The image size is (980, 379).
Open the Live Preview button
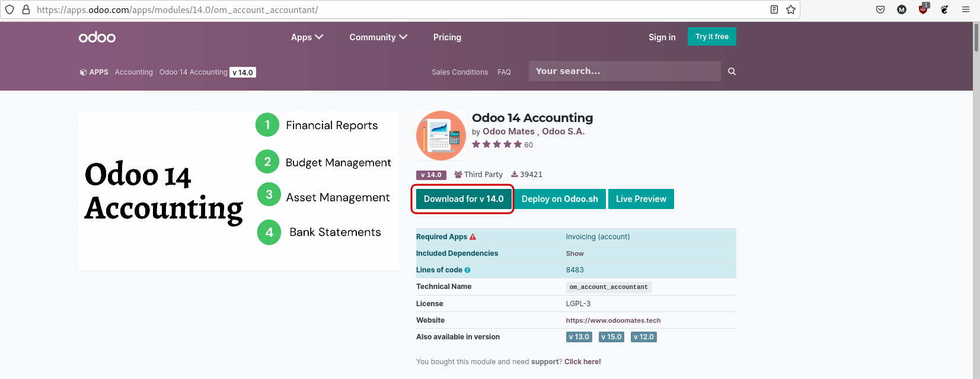(x=641, y=199)
